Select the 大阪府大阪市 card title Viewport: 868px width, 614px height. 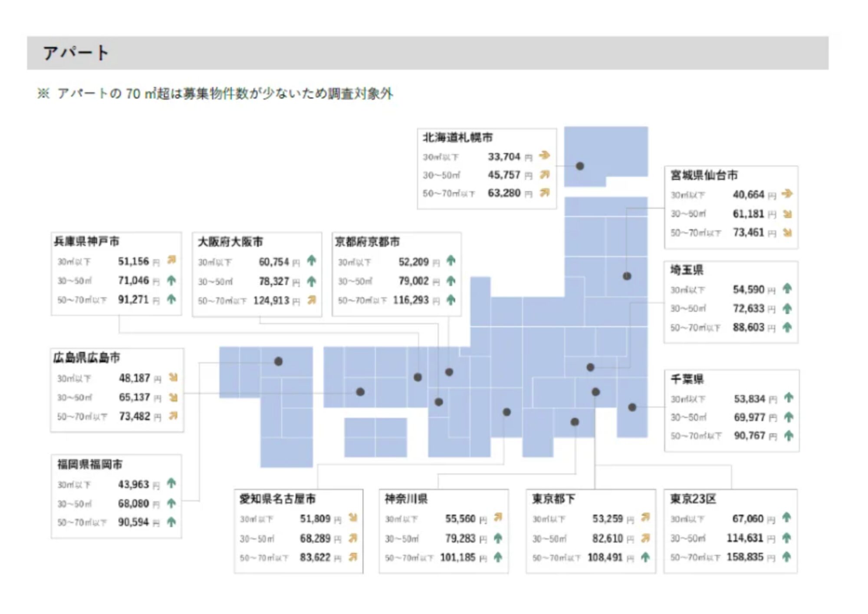click(x=230, y=242)
